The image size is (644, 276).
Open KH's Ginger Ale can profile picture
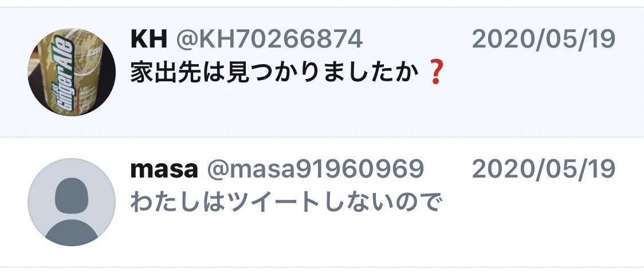pos(72,72)
